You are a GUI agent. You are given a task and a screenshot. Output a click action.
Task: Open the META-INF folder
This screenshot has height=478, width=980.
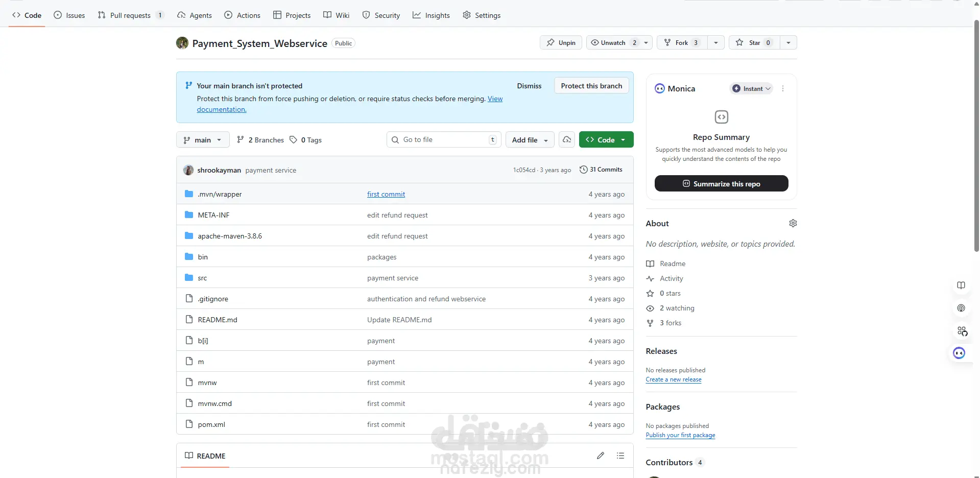click(213, 215)
